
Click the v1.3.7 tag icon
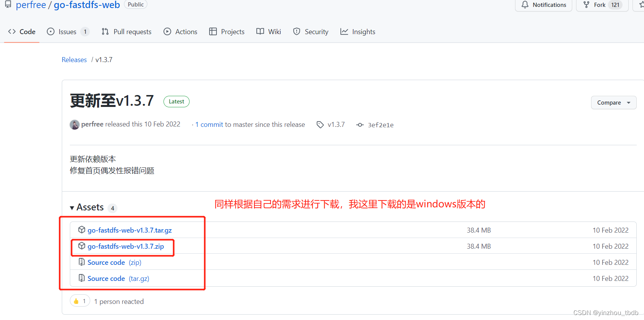(320, 125)
